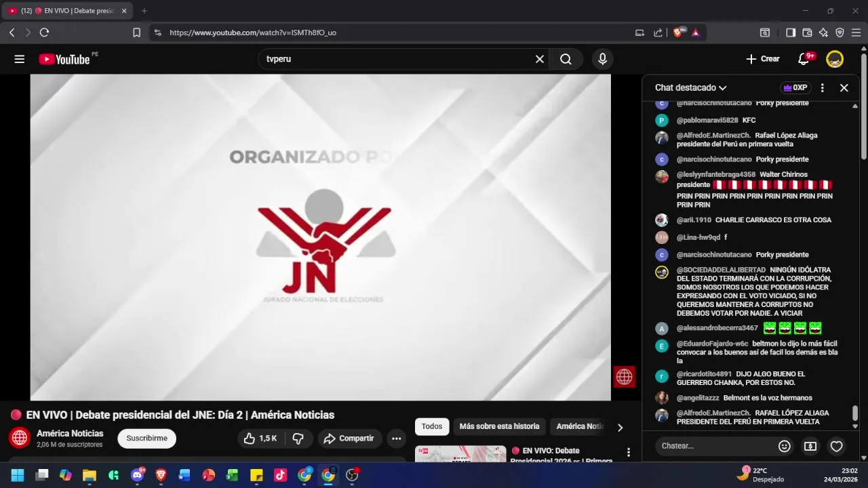The image size is (868, 488).
Task: Open Brave Wallet icon
Action: [x=807, y=33]
